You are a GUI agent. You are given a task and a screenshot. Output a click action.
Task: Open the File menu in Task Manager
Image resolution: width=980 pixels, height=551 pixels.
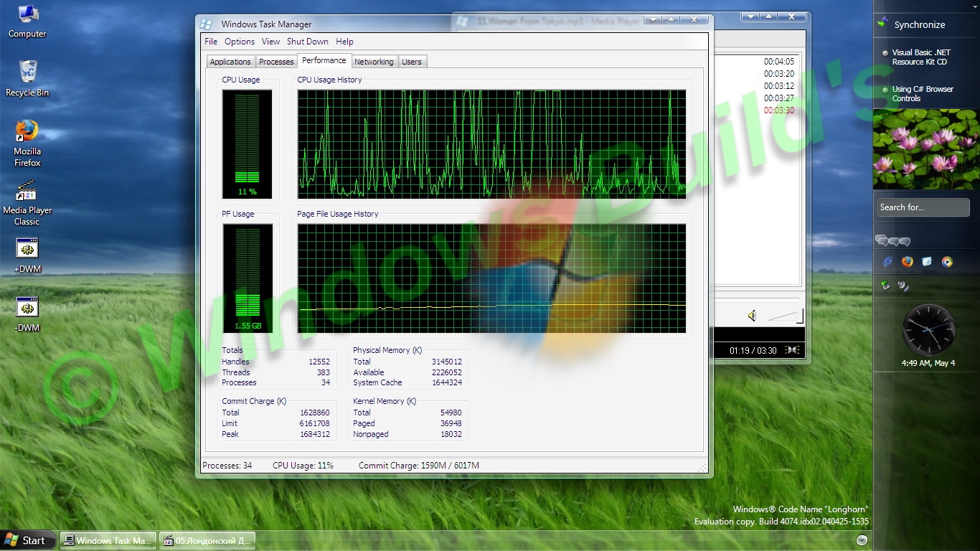[210, 42]
